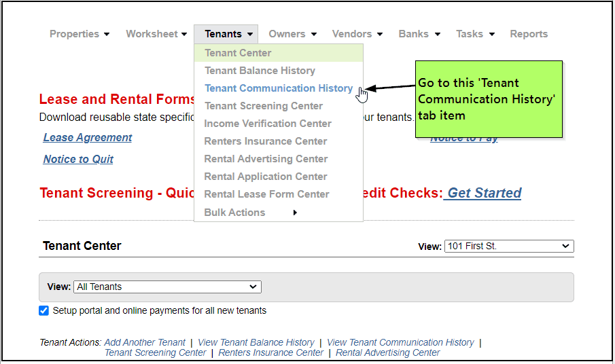Screen dimensions: 615x364
Task: Select Renters Insurance Center menu entry
Action: [x=266, y=141]
